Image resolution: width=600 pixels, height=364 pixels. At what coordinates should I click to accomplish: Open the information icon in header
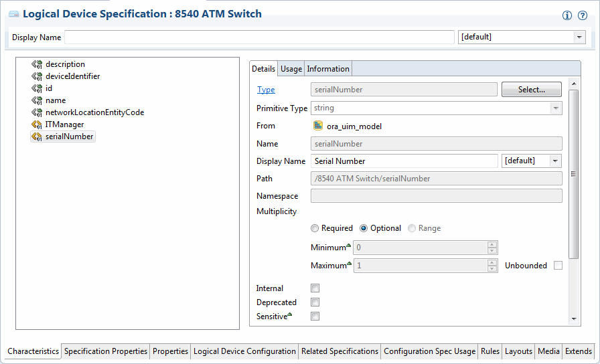(x=567, y=16)
